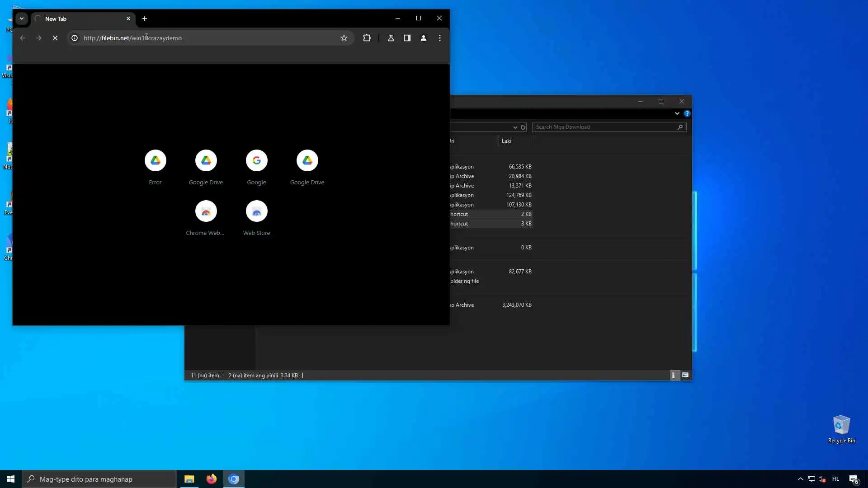The image size is (868, 488).
Task: Open Firefox from the taskbar
Action: (x=211, y=479)
